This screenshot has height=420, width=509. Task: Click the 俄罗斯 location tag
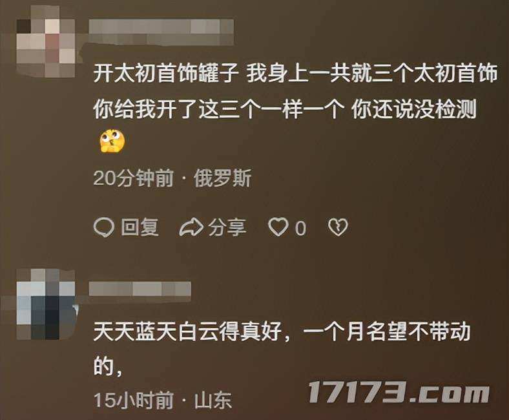223,178
